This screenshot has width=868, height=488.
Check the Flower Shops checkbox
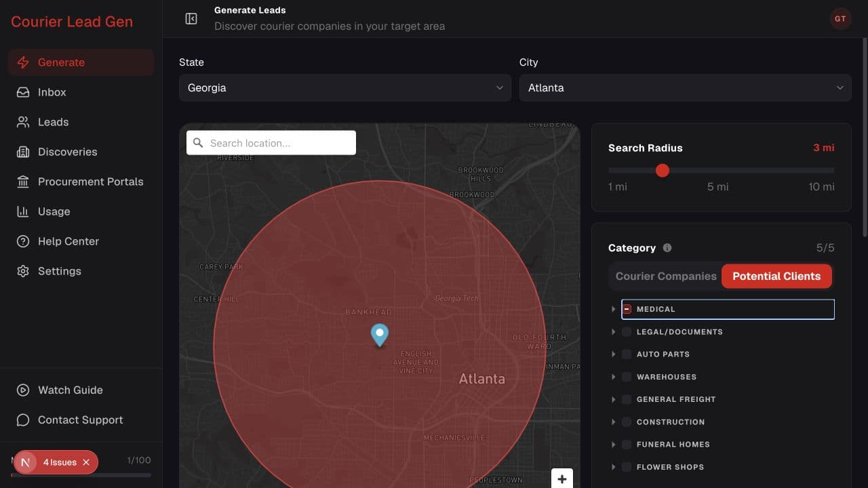(x=627, y=467)
